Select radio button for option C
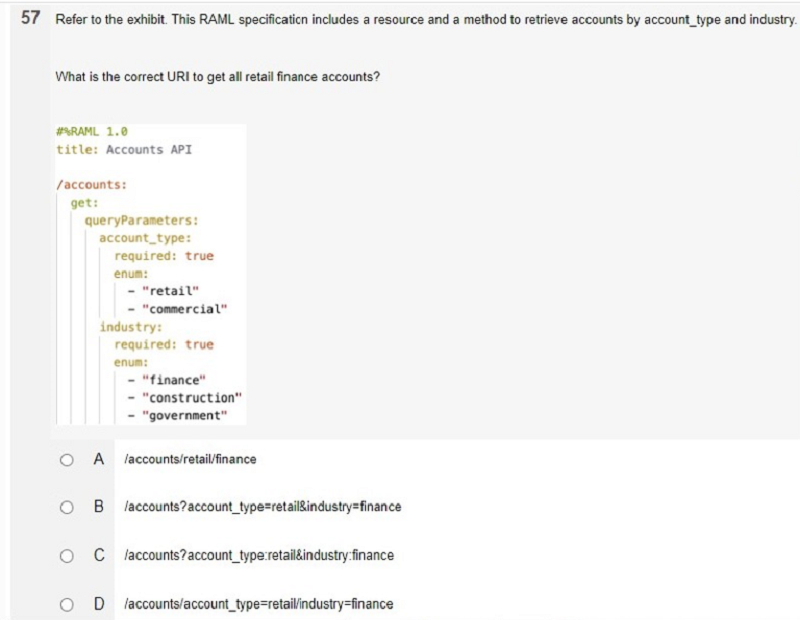 coord(66,556)
